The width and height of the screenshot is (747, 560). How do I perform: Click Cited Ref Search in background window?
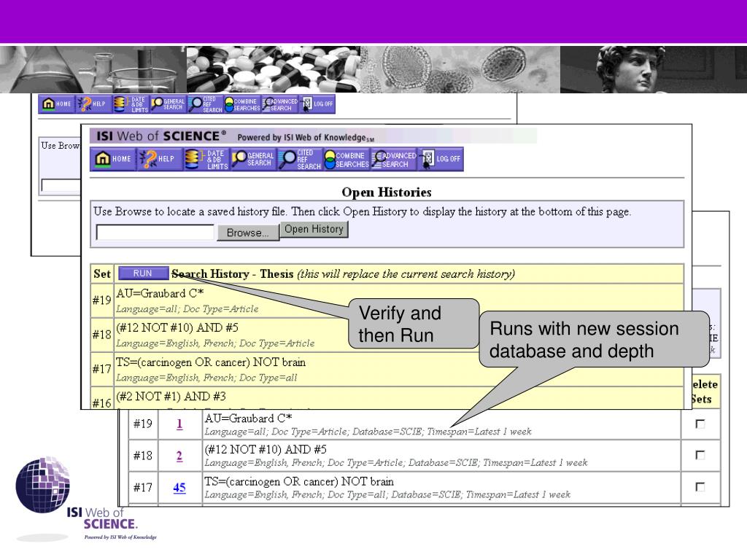click(x=205, y=104)
